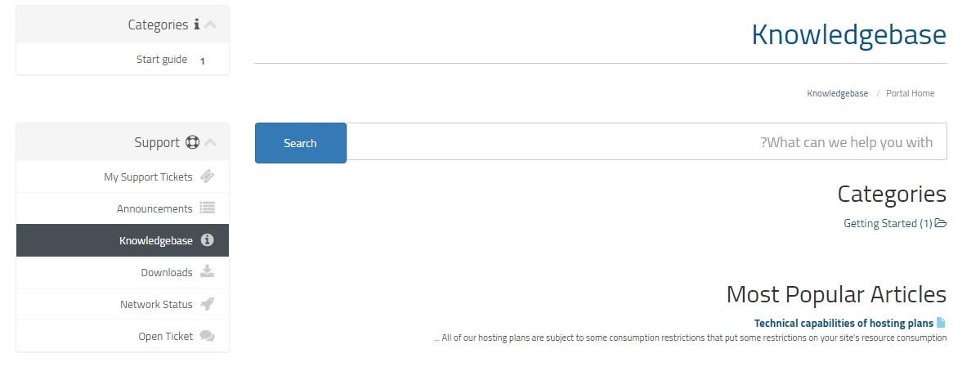Click the lifebuoy icon beside Support header

(192, 142)
